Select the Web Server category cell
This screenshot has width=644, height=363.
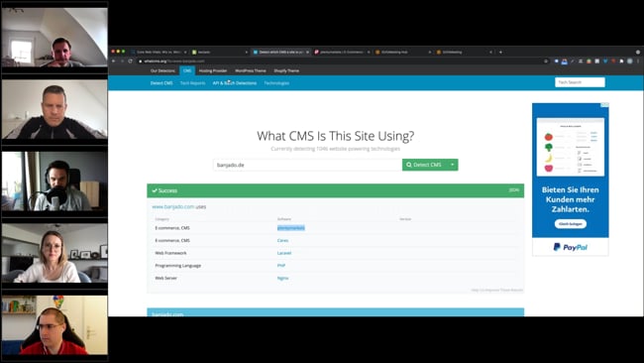coord(165,279)
